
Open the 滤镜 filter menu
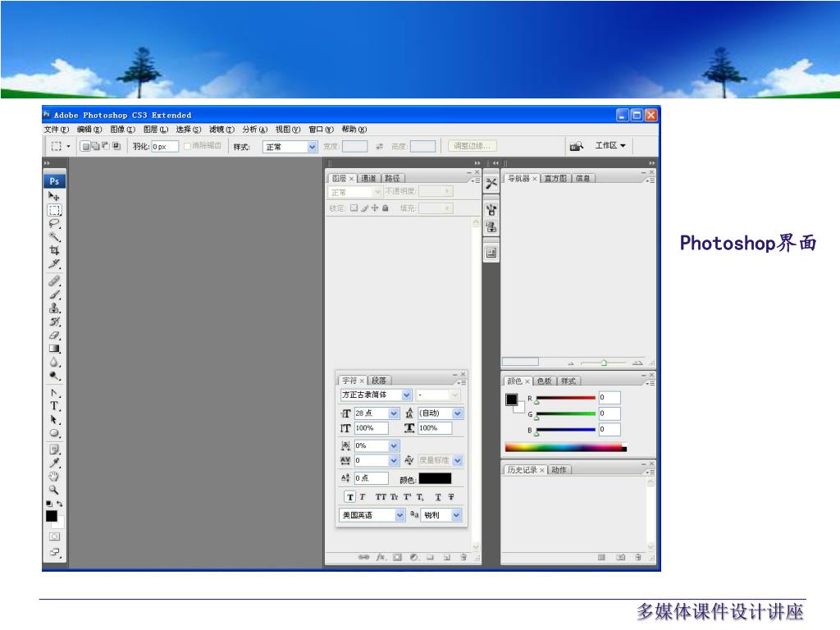tap(221, 129)
